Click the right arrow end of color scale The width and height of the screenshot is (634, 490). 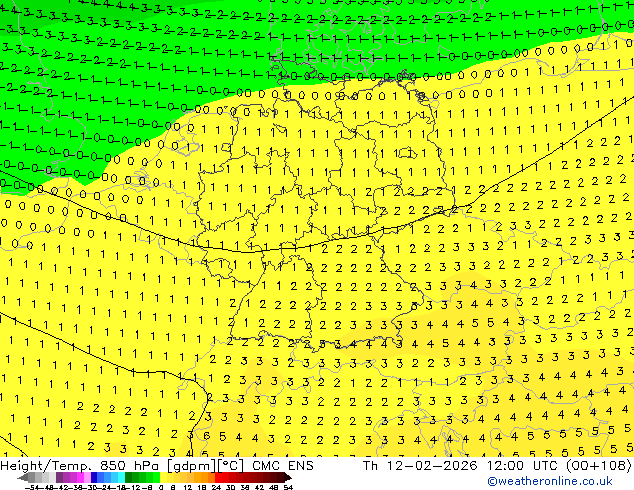click(289, 478)
